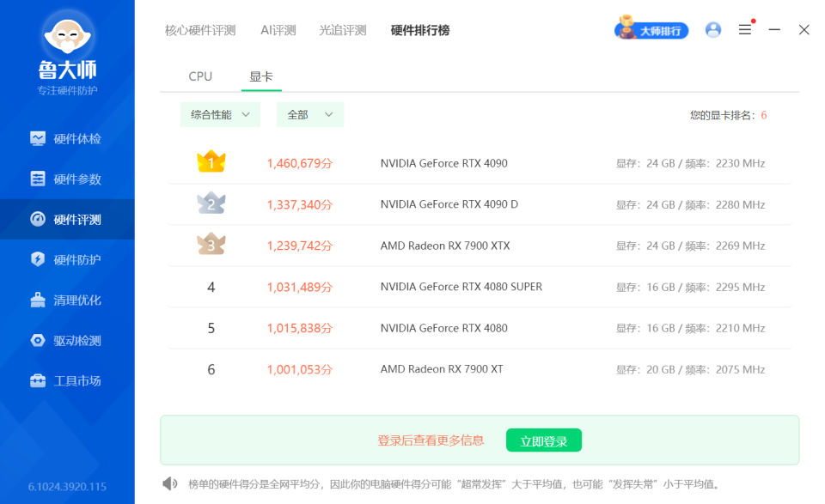Open the 全部 filter dropdown
The height and width of the screenshot is (504, 825).
click(310, 114)
